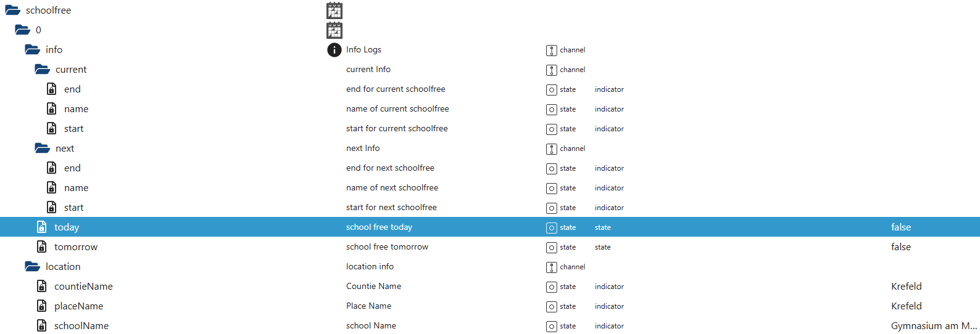Click the truncated Gymnasium am M... value
This screenshot has width=980, height=334.
(x=933, y=326)
